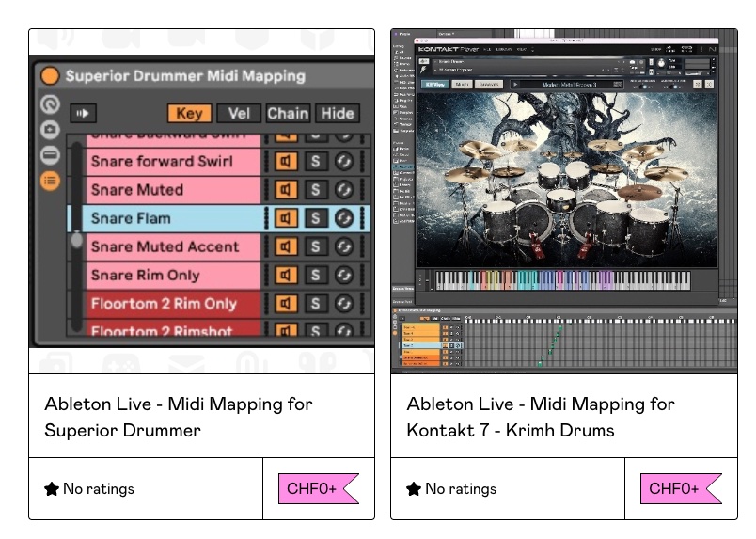Screen dimensions: 756x539
Task: Click the star icon on Superior Drummer card
Action: click(52, 489)
